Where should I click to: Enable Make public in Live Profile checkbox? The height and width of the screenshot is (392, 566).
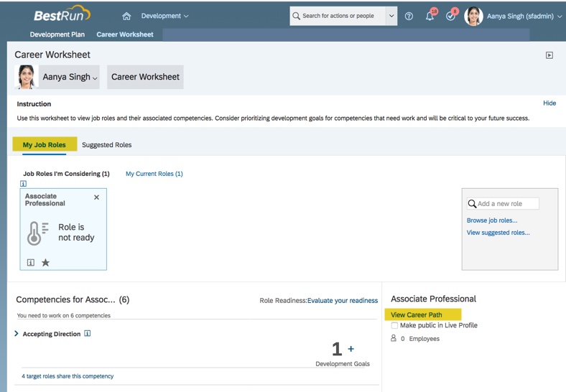(394, 326)
